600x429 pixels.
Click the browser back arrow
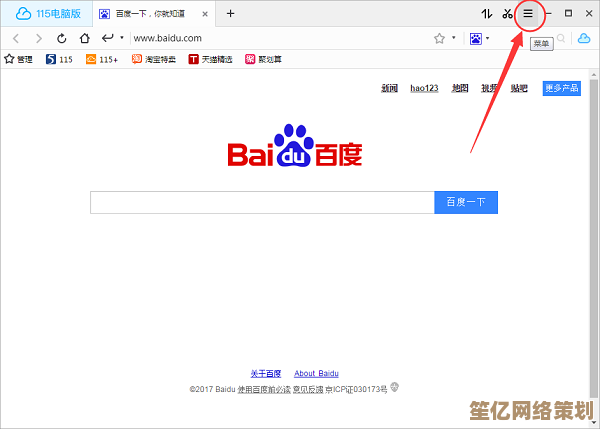point(16,38)
